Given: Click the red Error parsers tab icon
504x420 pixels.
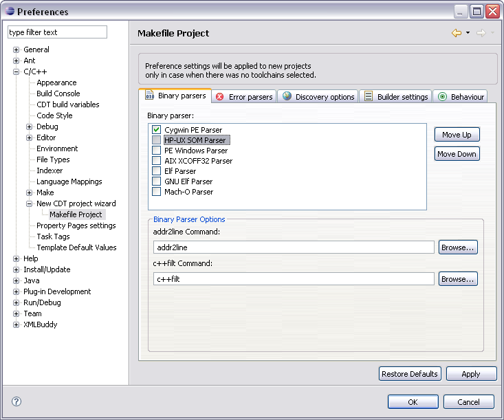Looking at the screenshot, I should pos(220,97).
